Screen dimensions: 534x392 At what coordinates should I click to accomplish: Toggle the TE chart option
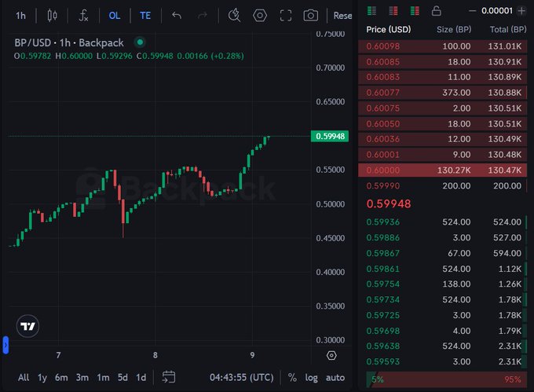[x=145, y=16]
